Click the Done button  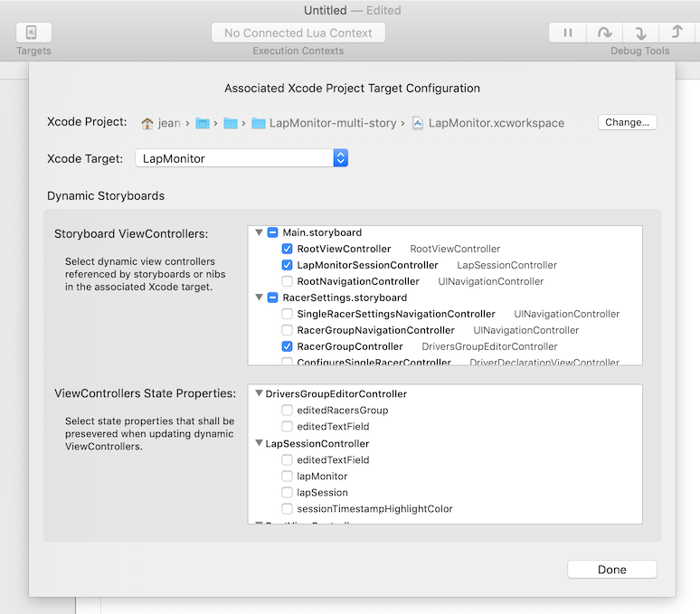pos(612,570)
